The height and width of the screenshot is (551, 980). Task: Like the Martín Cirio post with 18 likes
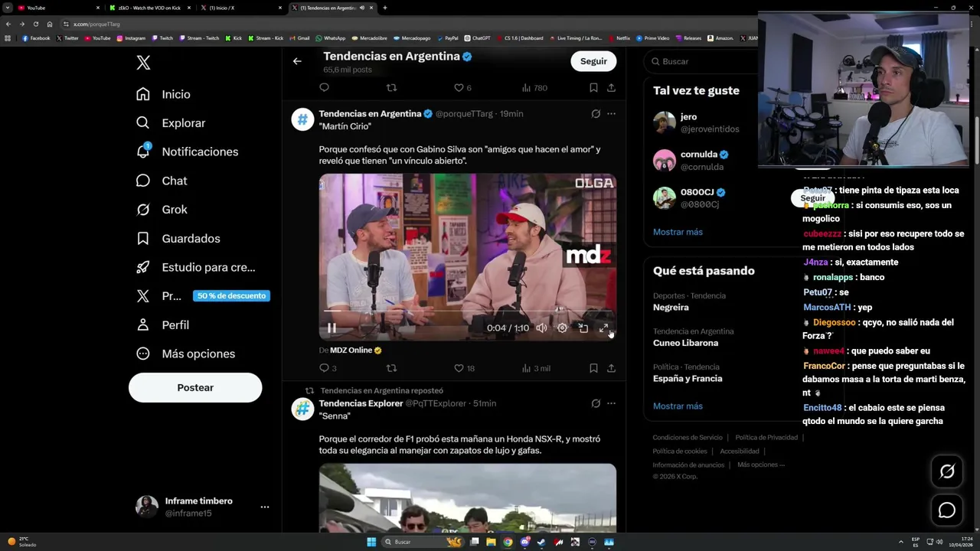pos(464,368)
